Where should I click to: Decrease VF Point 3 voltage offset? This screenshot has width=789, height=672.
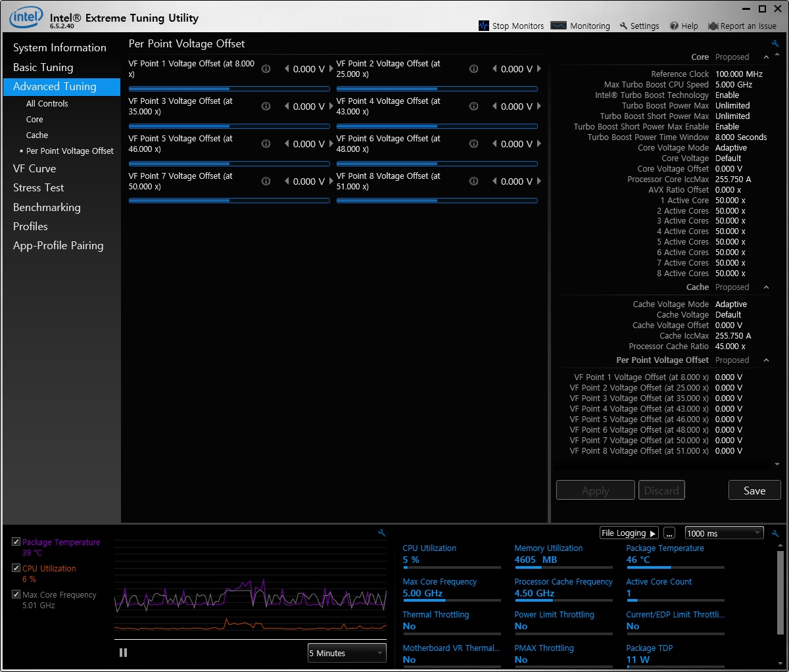pyautogui.click(x=287, y=106)
